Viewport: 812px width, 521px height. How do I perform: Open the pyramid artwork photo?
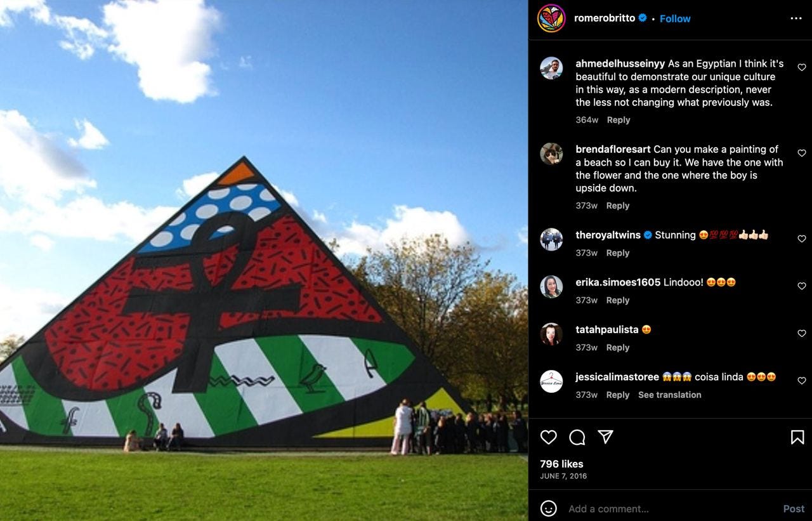264,260
